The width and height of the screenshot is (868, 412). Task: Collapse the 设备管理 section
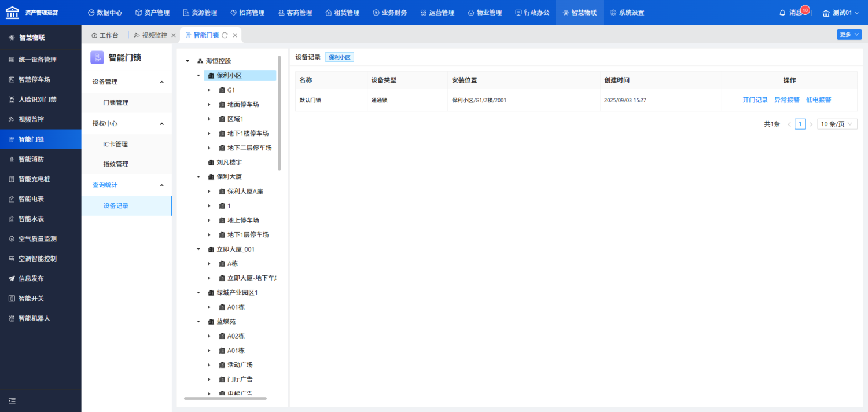click(x=161, y=82)
